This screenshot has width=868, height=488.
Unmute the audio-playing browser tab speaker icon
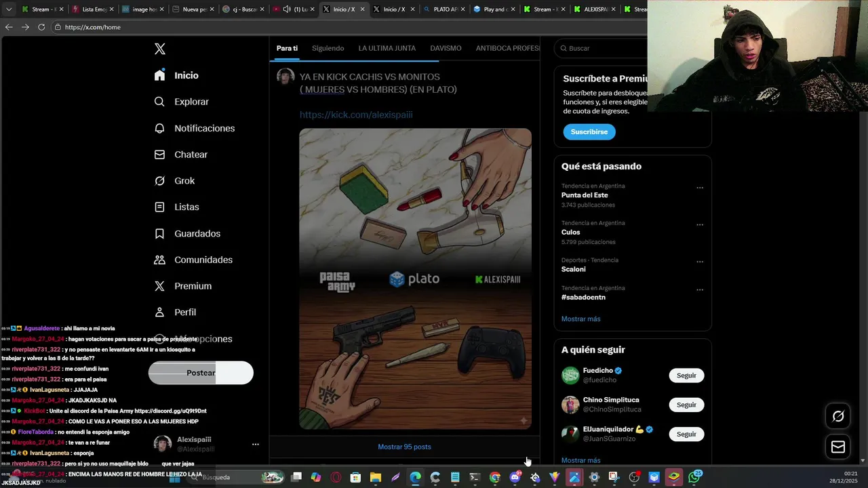pos(287,9)
